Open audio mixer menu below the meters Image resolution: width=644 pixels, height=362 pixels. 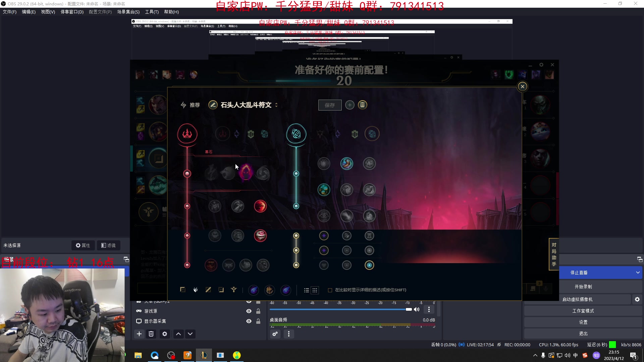[x=289, y=334]
